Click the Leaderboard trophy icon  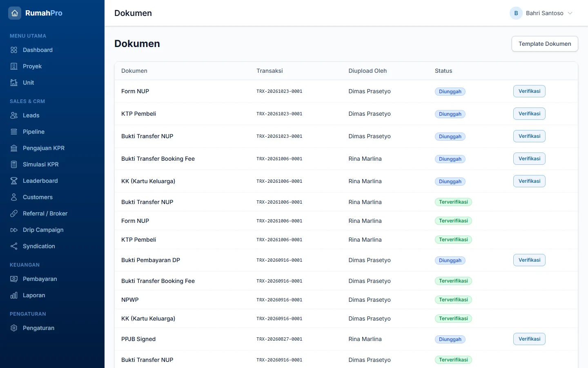(14, 181)
